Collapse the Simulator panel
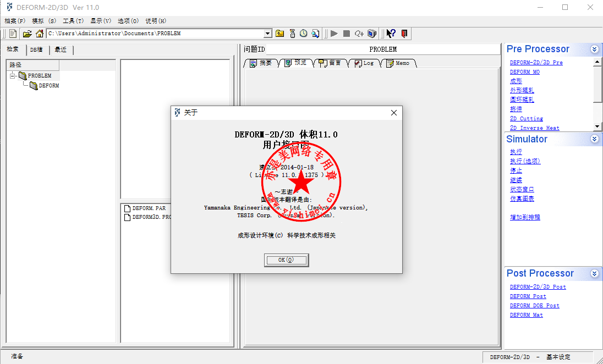 pyautogui.click(x=595, y=139)
